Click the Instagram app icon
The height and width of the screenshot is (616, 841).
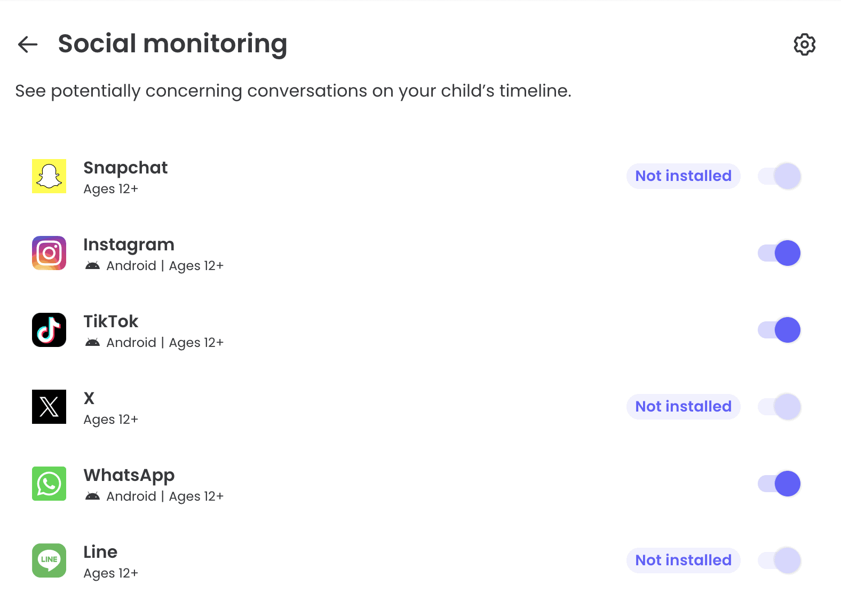tap(49, 253)
